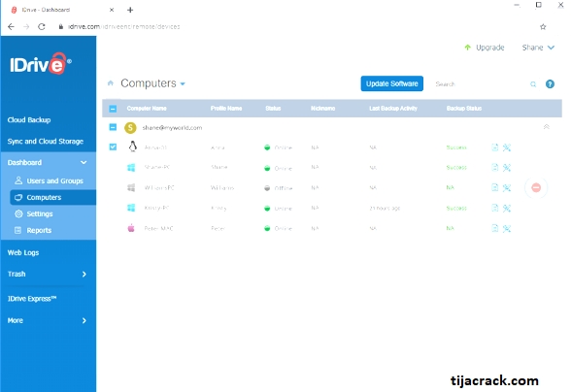Open the log document icon for Kristy-PC
Viewport: 571px width, 392px height.
[x=495, y=208]
